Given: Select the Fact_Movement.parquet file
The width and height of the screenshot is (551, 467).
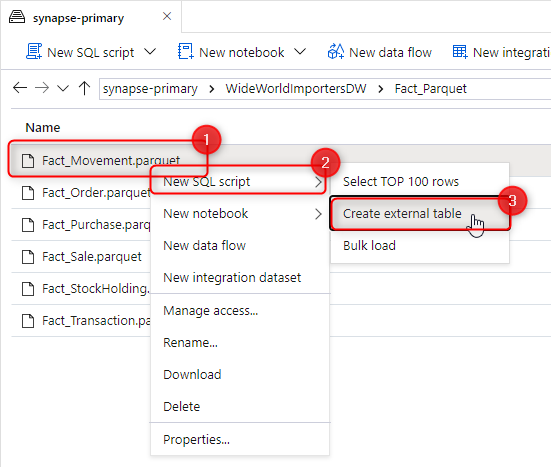Looking at the screenshot, I should [111, 161].
